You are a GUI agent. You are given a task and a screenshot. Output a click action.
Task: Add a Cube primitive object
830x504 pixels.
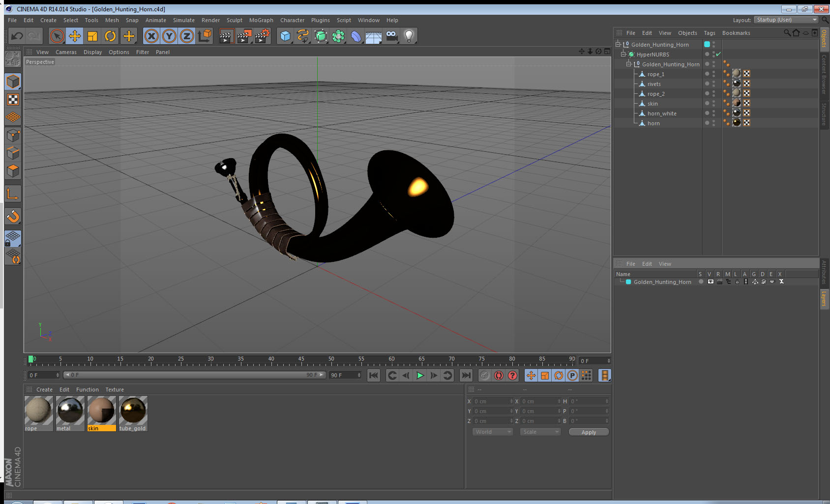pyautogui.click(x=285, y=36)
